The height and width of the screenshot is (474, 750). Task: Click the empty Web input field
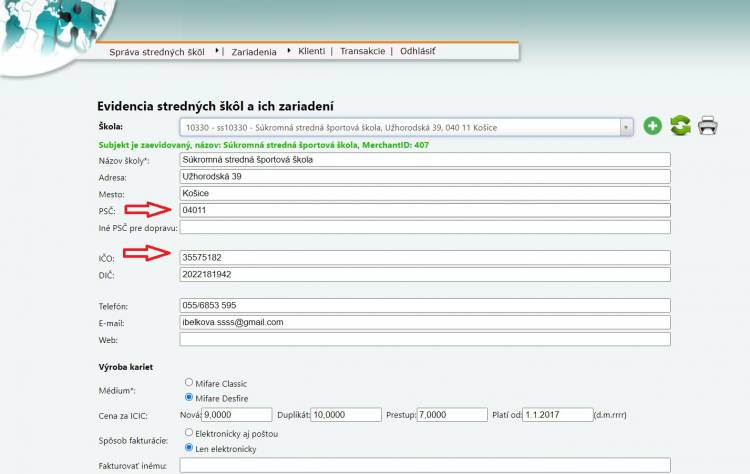(x=424, y=340)
